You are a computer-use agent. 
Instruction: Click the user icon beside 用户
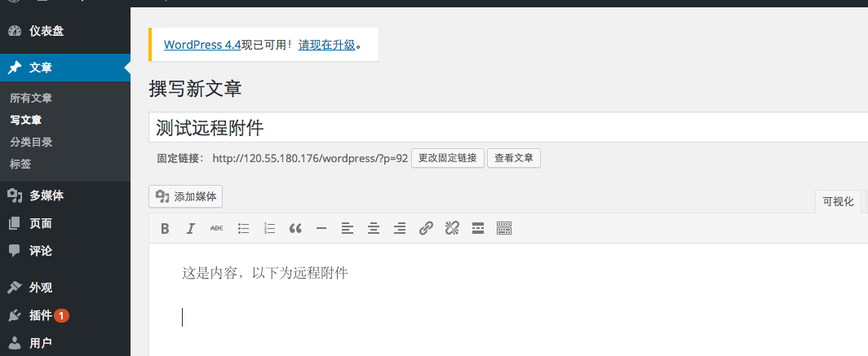point(15,343)
